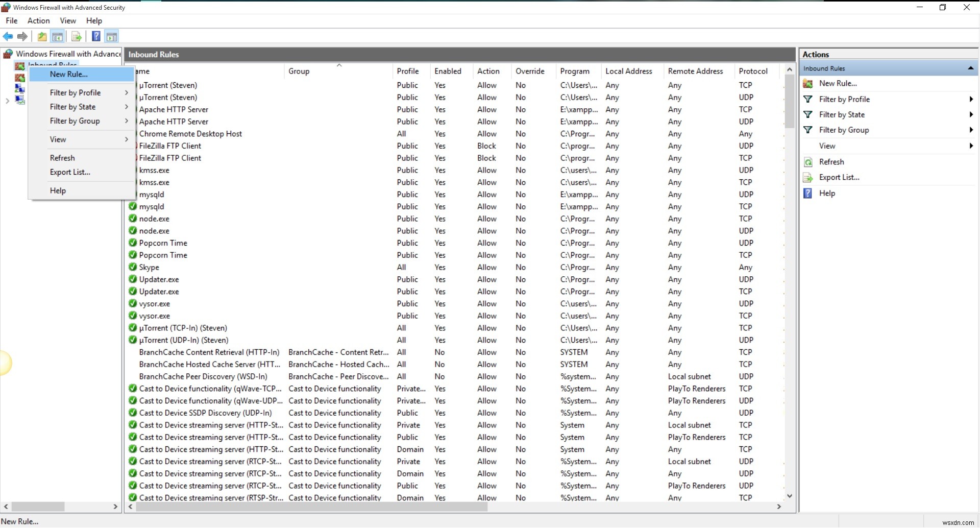Click the export list toolbar icon
This screenshot has width=980, height=528.
click(x=76, y=36)
